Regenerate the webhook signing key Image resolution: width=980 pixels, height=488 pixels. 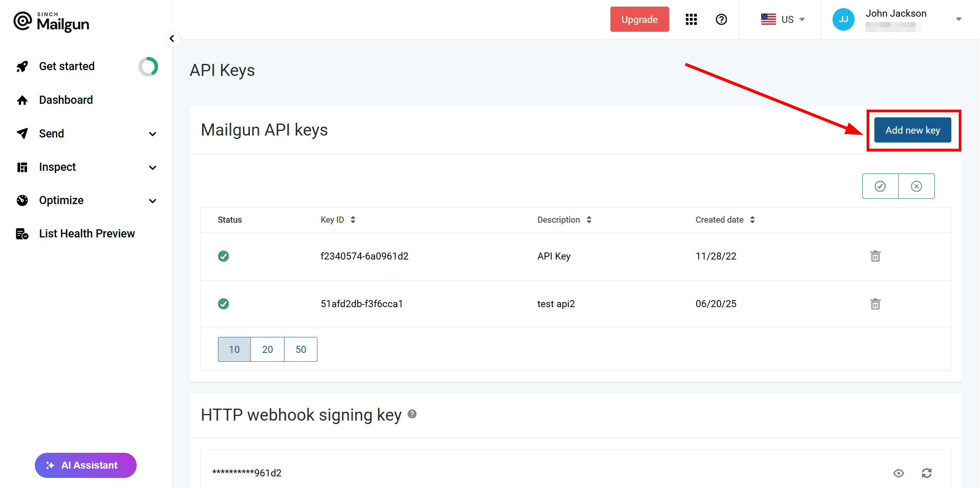pyautogui.click(x=927, y=473)
